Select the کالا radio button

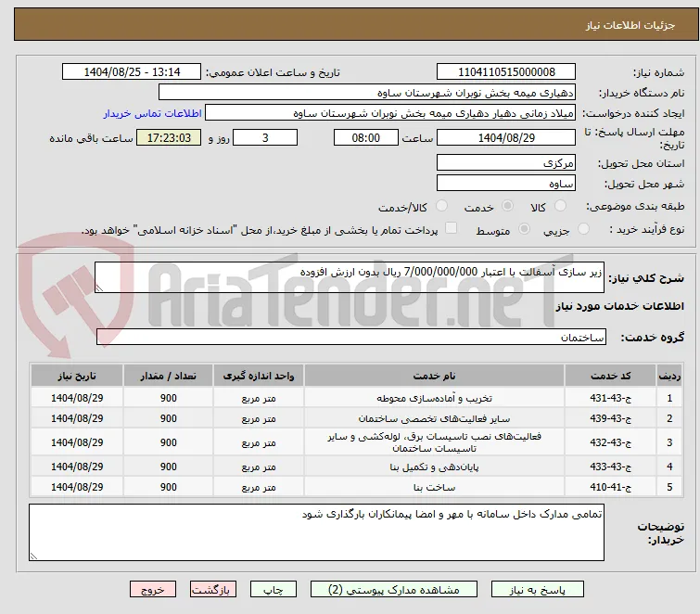click(x=560, y=206)
